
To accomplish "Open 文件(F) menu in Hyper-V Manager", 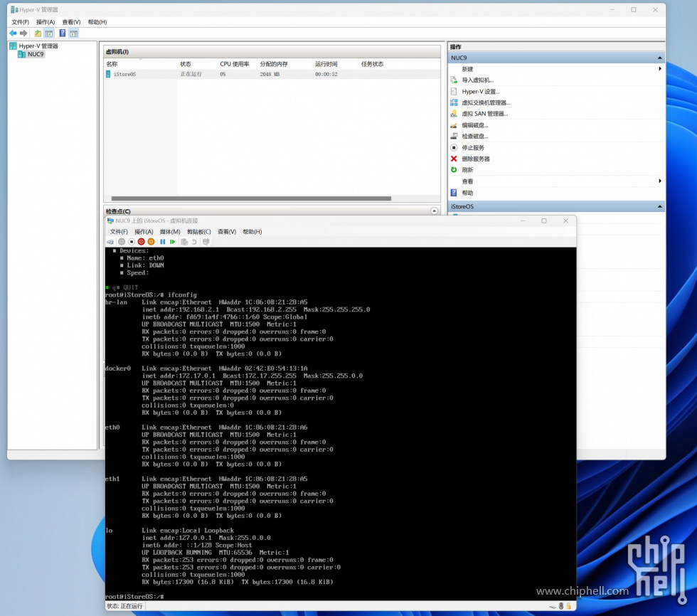I will tap(21, 22).
